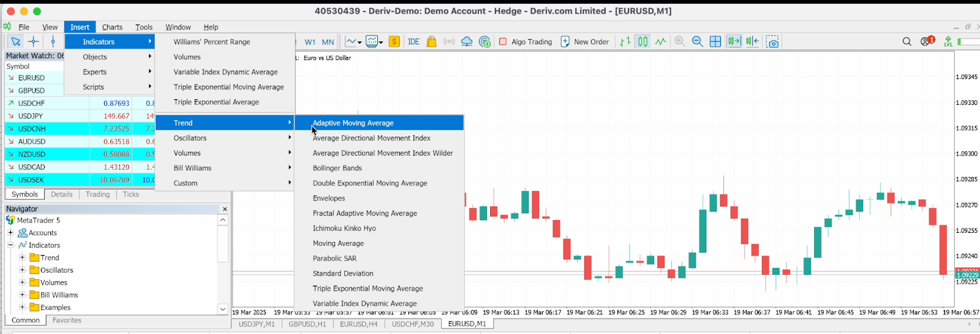Zoom in on the chart
The width and height of the screenshot is (980, 334).
point(679,42)
